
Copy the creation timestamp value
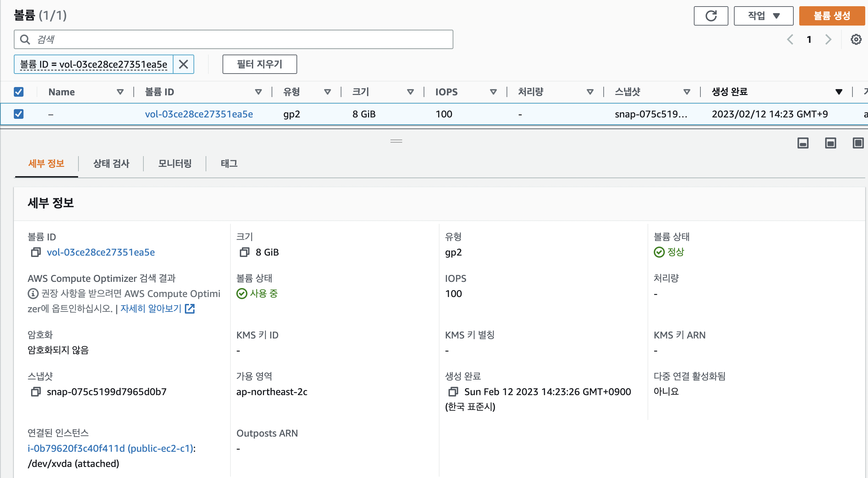tap(453, 392)
